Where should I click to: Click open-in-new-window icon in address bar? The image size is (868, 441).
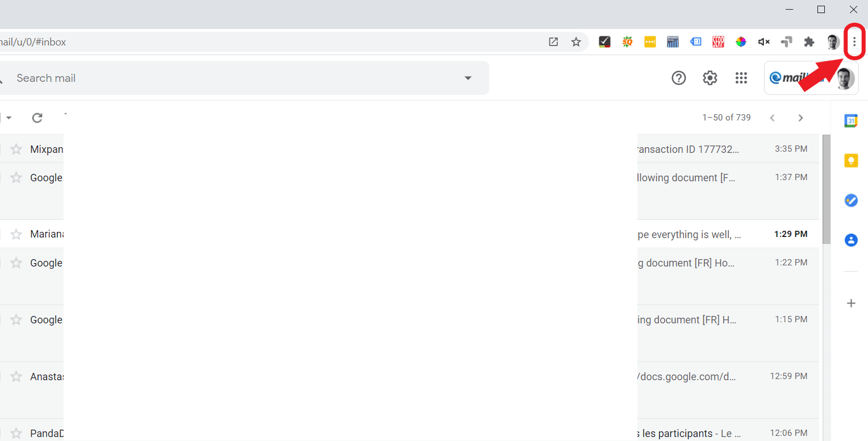click(x=553, y=42)
